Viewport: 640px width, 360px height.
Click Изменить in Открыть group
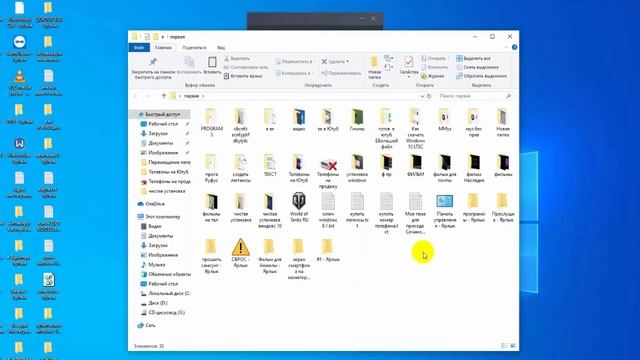[x=435, y=67]
